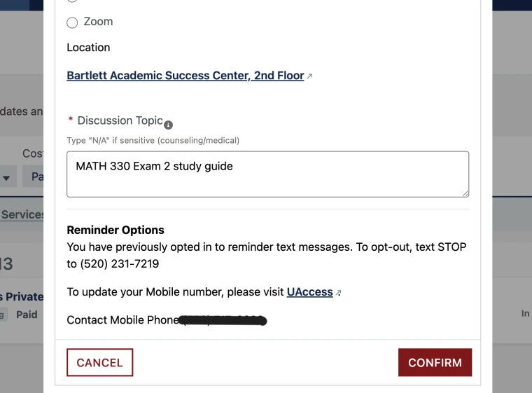The height and width of the screenshot is (393, 532).
Task: Switch to the Services tab behind dialog
Action: 22,215
